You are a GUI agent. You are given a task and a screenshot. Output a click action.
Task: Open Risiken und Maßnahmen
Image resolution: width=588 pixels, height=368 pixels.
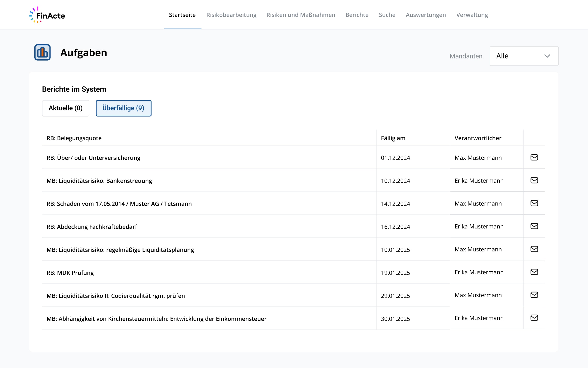pyautogui.click(x=301, y=15)
